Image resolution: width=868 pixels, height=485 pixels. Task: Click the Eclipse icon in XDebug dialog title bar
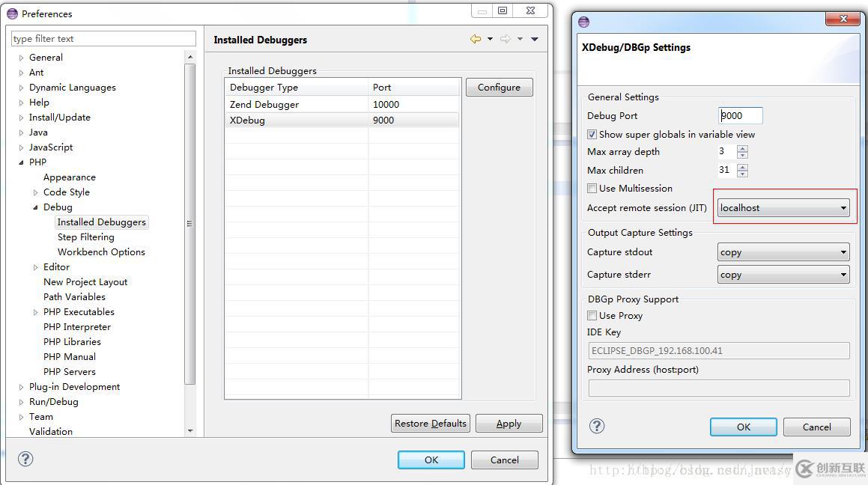(583, 22)
